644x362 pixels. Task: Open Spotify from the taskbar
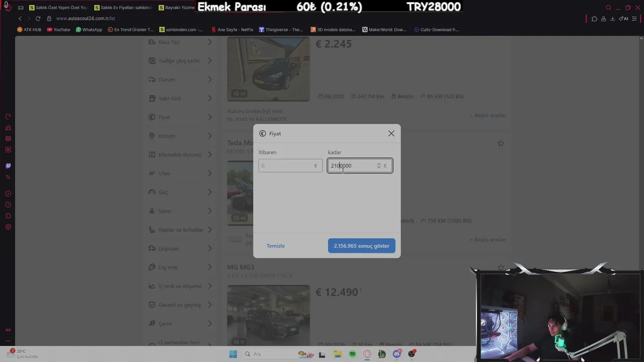tap(352, 354)
